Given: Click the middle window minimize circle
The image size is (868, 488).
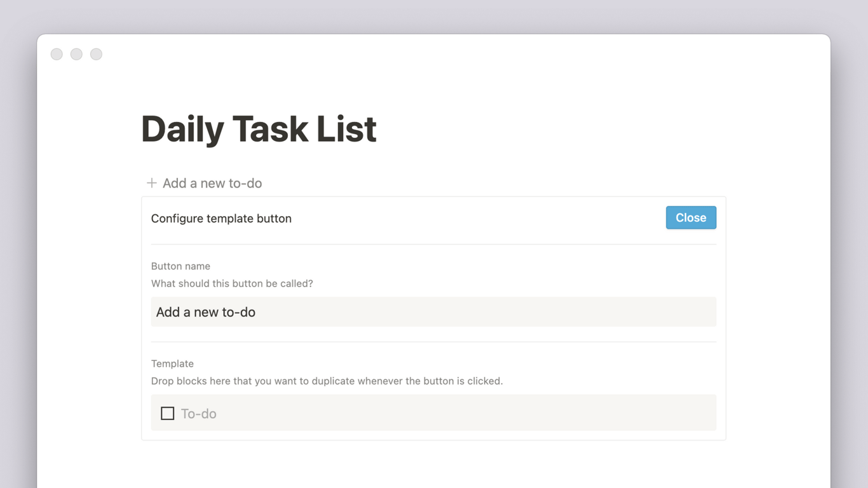Looking at the screenshot, I should 76,54.
